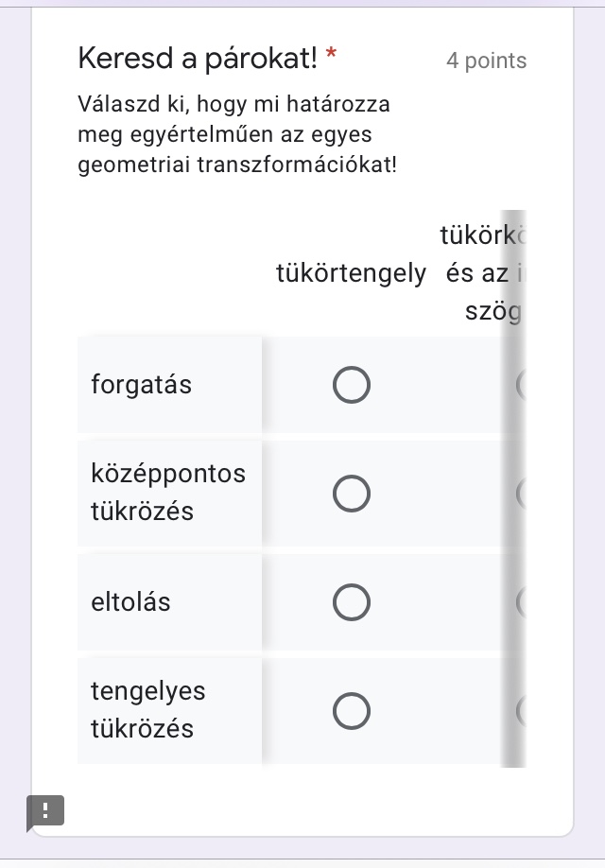Viewport: 605px width, 868px height.
Task: Choose cut-off second-column radio for eltolás
Action: tap(521, 602)
